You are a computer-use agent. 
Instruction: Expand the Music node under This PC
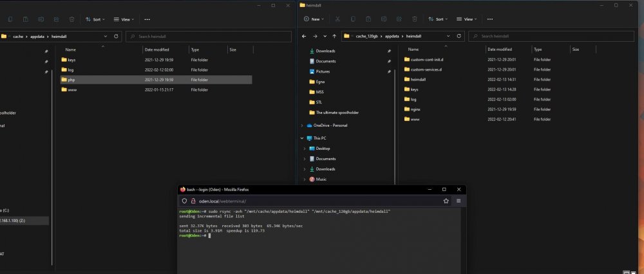pyautogui.click(x=305, y=179)
